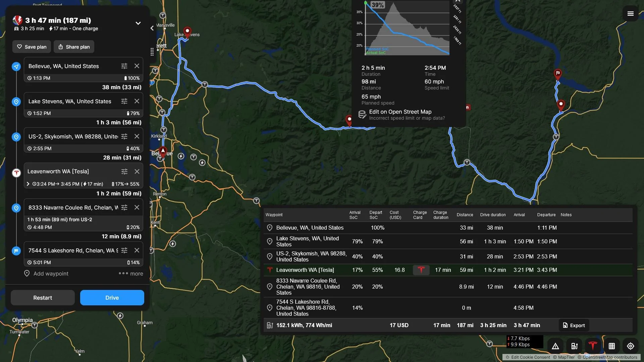Click Leavenworth Tesla logo icon in sidebar
Viewport: 644px width, 362px height.
[x=16, y=173]
